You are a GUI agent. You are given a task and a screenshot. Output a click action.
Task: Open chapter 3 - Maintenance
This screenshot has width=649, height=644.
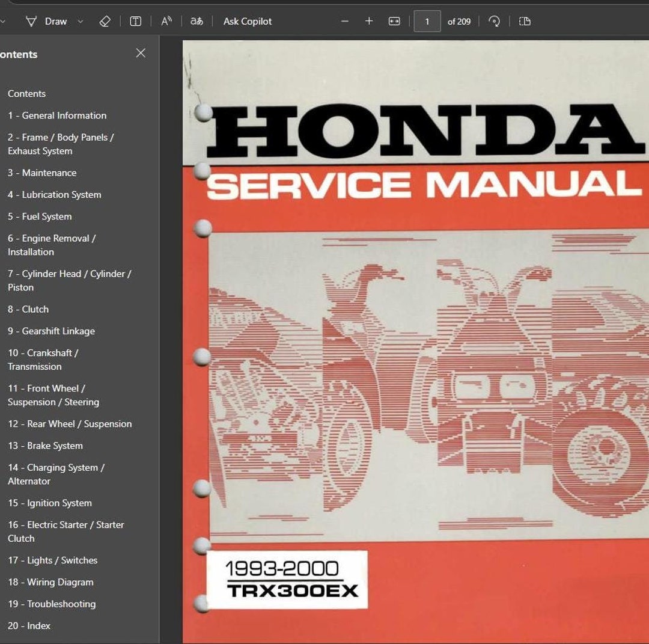[42, 173]
